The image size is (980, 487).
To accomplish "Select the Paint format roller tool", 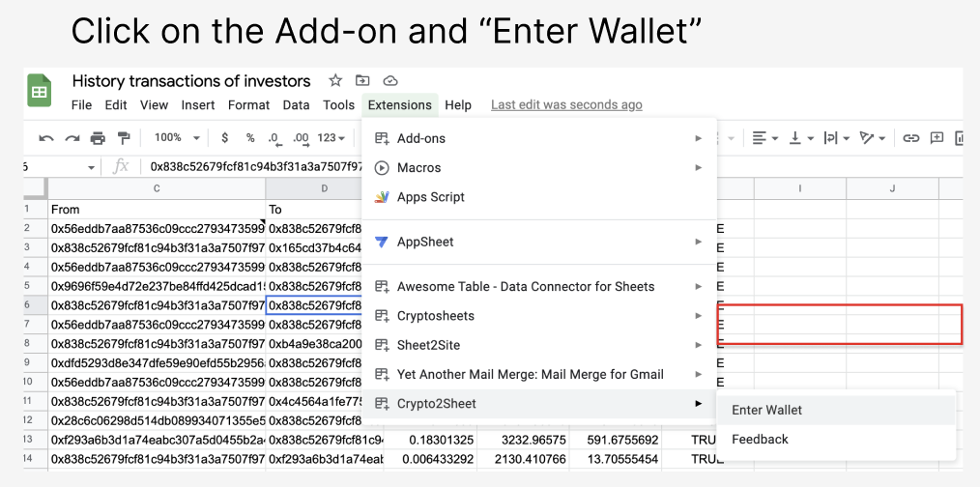I will pos(124,138).
